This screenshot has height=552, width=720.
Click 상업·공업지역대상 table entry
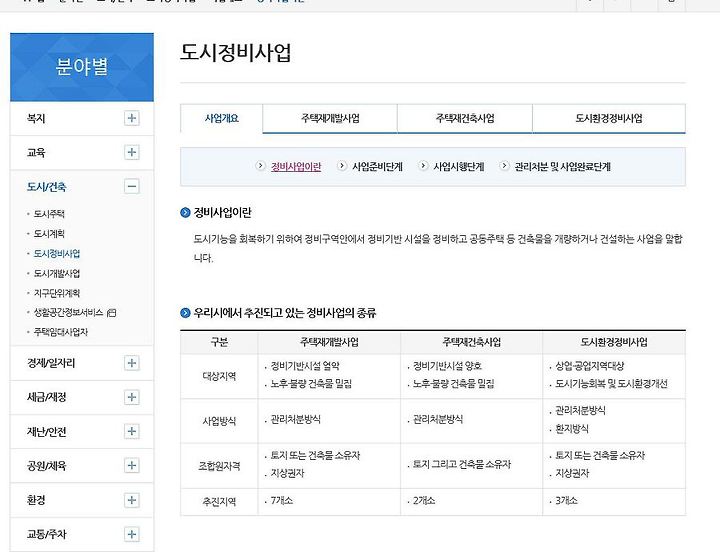click(x=590, y=366)
